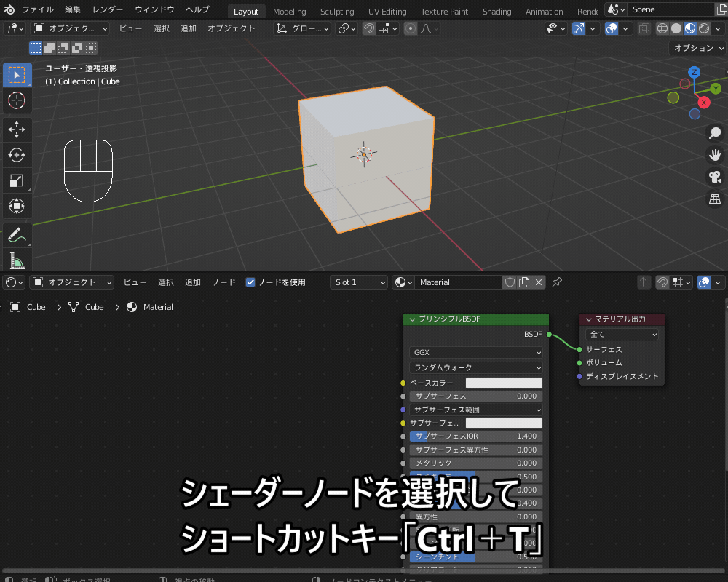
Task: Select the Scale tool in viewport toolbar
Action: pyautogui.click(x=17, y=180)
